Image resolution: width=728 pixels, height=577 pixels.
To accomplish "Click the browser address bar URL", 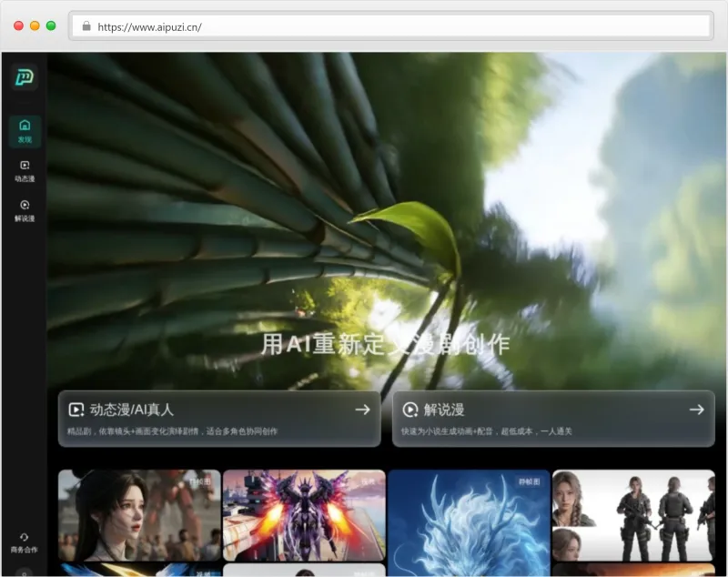I will [x=149, y=27].
